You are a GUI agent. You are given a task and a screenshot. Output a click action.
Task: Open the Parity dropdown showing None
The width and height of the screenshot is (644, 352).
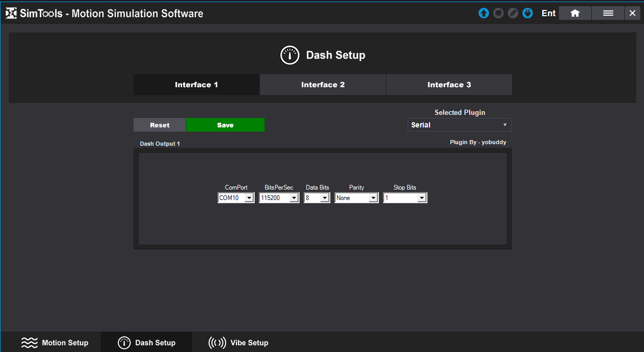[356, 198]
